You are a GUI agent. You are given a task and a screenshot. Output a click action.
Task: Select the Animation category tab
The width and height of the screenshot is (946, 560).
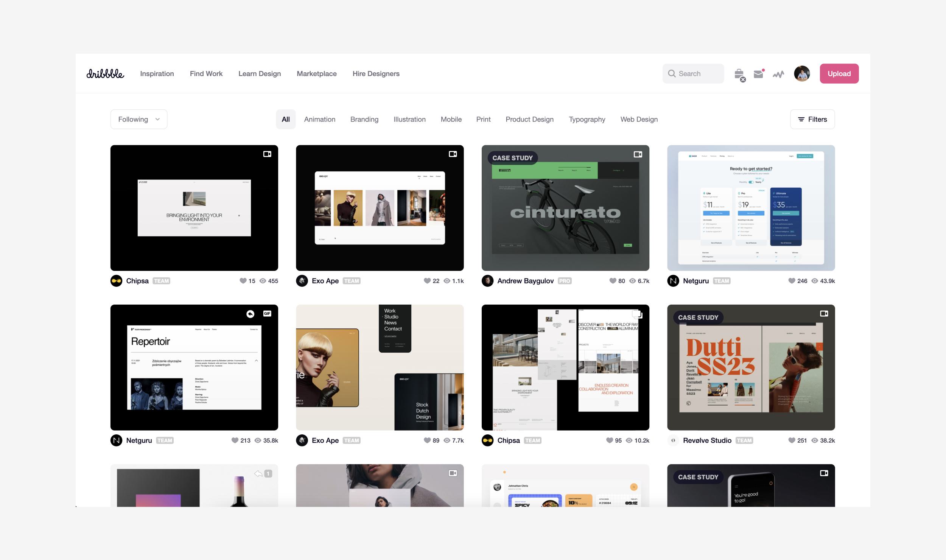coord(320,119)
